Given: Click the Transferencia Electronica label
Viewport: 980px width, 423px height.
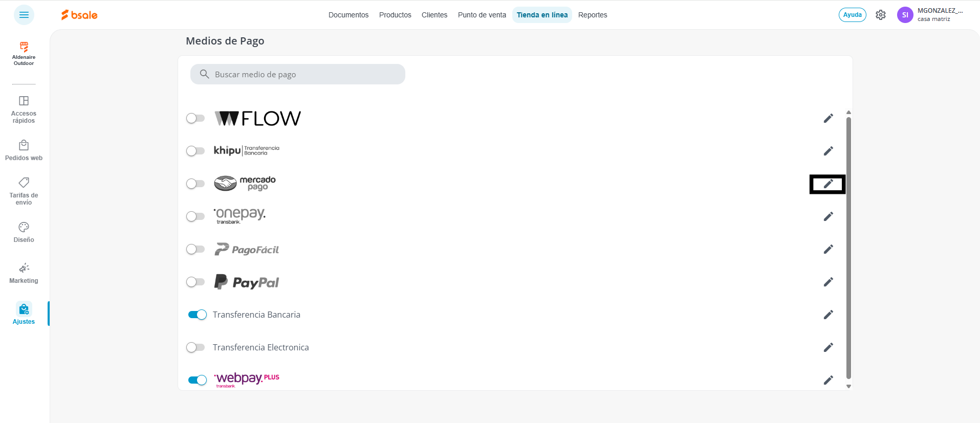Looking at the screenshot, I should coord(261,347).
